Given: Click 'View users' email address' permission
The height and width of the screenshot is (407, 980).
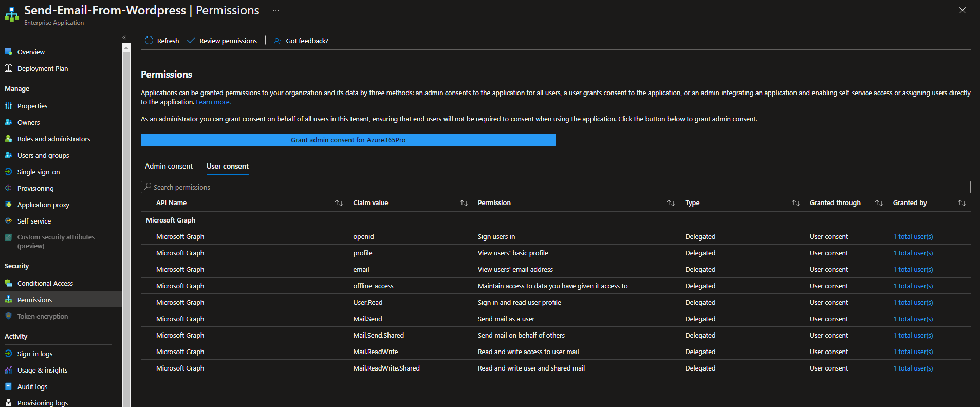Looking at the screenshot, I should (515, 269).
